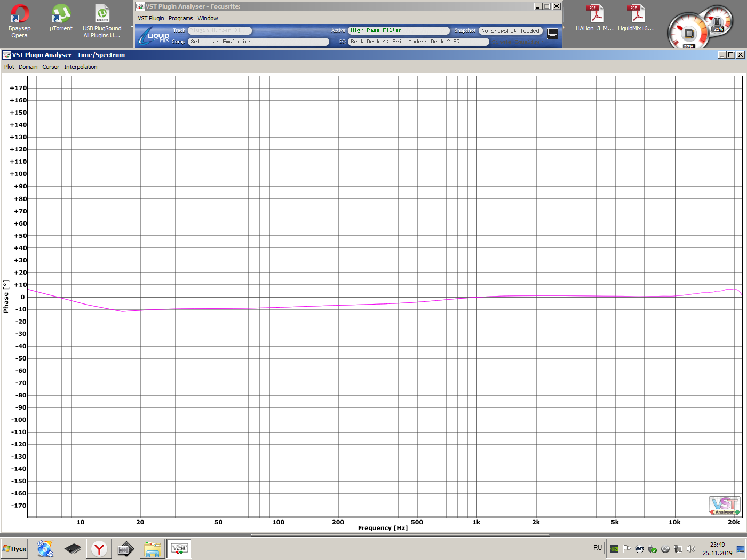This screenshot has width=747, height=560.
Task: Click the -170 phase axis value
Action: pyautogui.click(x=18, y=506)
